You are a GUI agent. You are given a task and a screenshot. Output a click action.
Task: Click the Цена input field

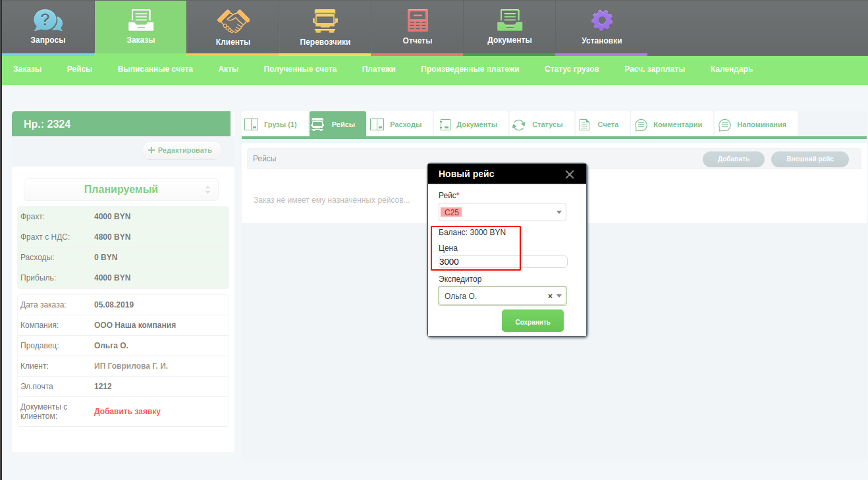point(502,261)
